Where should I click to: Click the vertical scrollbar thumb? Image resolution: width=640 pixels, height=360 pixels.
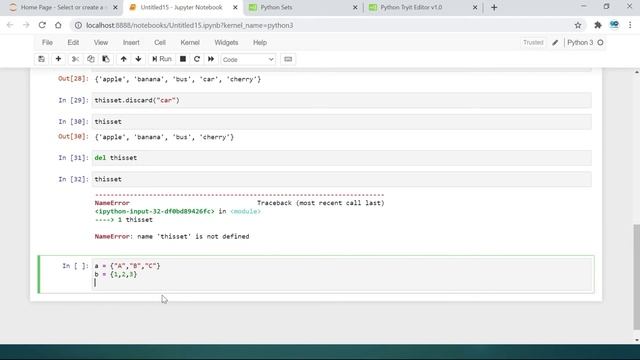click(x=637, y=277)
